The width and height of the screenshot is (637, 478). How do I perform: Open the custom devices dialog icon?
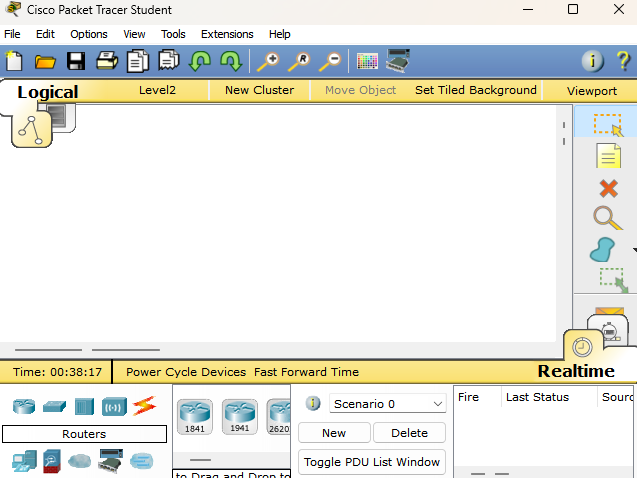pyautogui.click(x=398, y=61)
